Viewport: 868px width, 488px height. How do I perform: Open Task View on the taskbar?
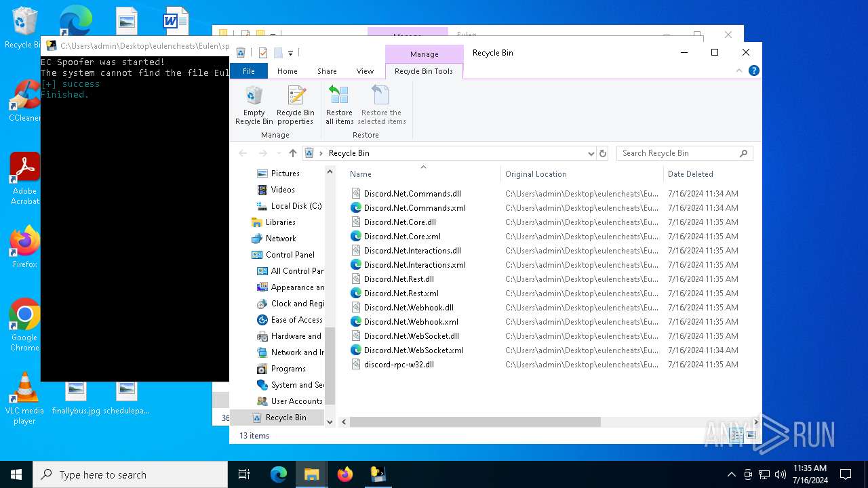tap(244, 474)
